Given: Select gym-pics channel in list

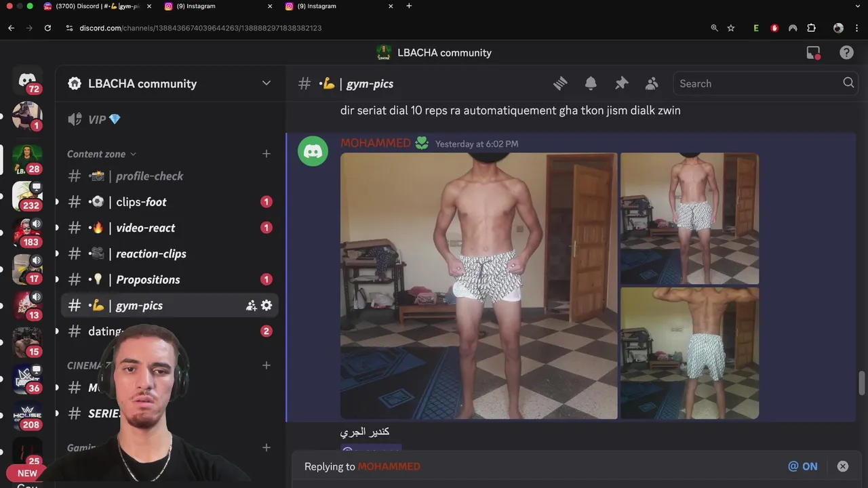Looking at the screenshot, I should [170, 306].
